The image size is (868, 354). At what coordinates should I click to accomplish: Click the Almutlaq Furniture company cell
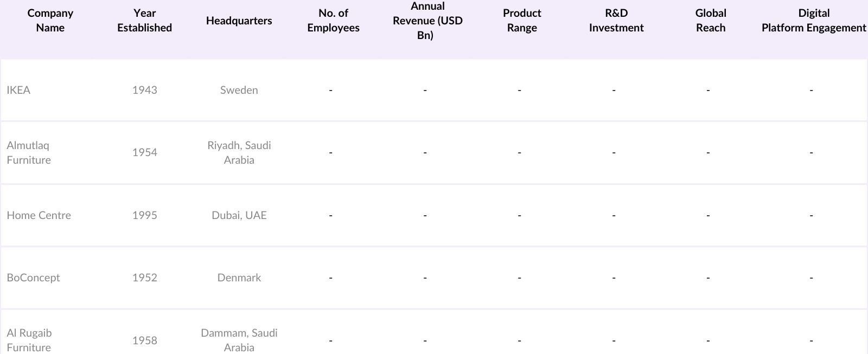[29, 152]
